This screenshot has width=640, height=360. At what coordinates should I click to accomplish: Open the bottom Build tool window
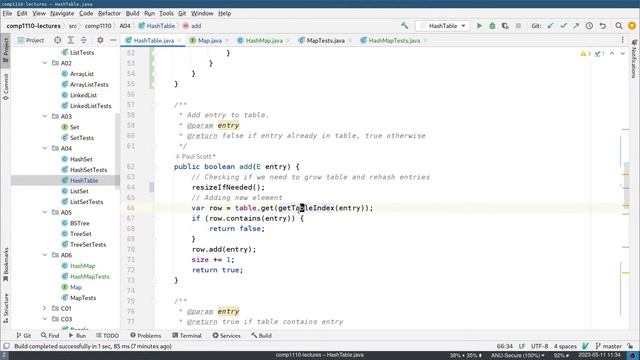pyautogui.click(x=262, y=336)
